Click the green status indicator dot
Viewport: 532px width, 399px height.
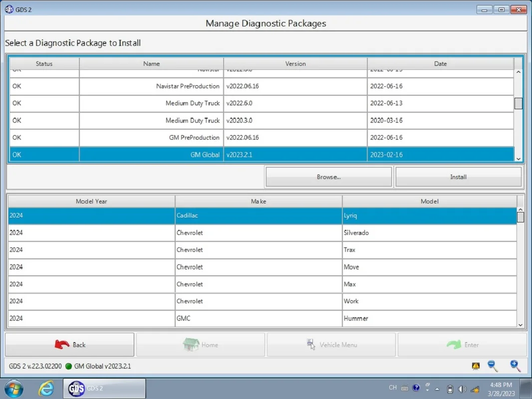tap(68, 366)
